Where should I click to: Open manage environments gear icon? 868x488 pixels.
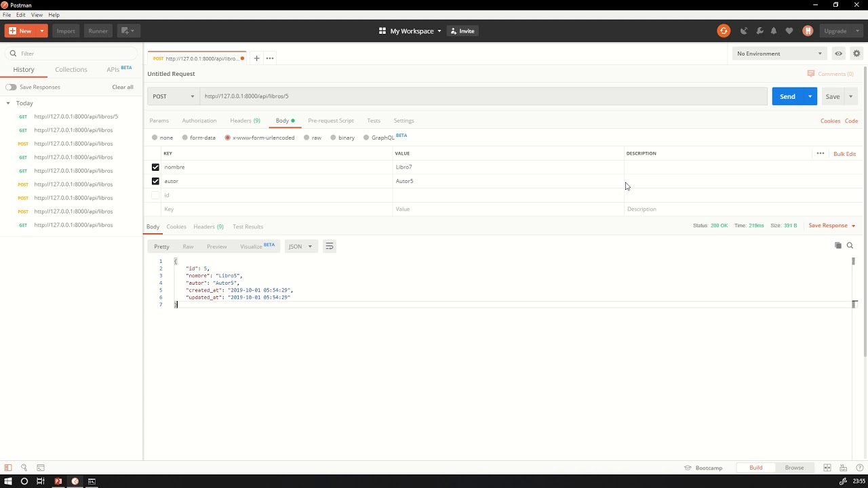pos(856,54)
